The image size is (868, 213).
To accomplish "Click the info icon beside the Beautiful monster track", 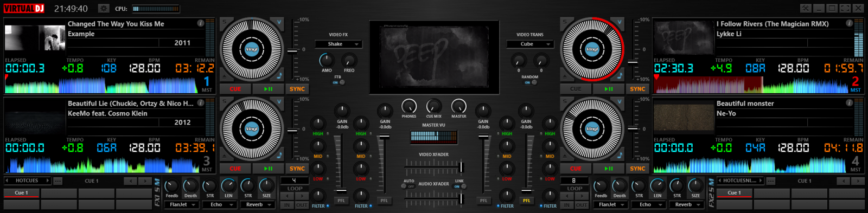I will point(849,103).
